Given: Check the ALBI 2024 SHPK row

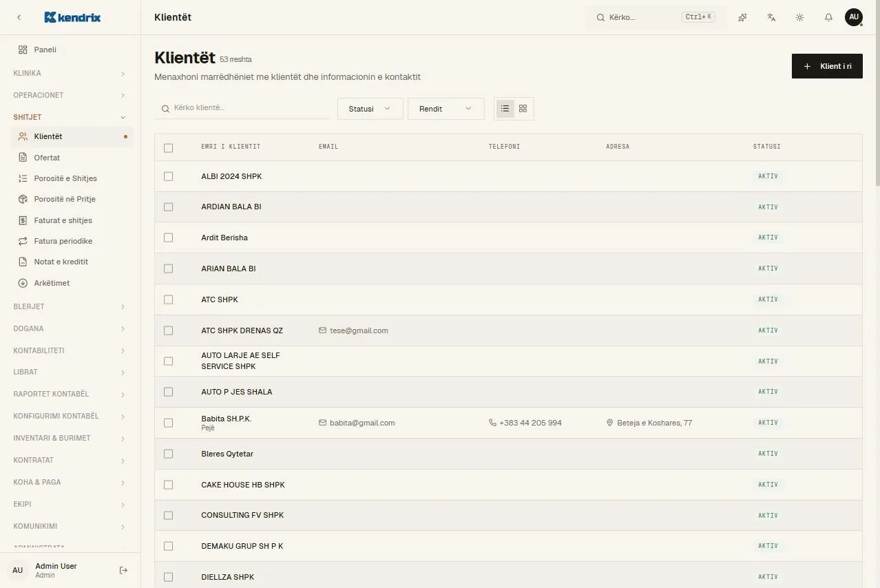Looking at the screenshot, I should point(169,176).
